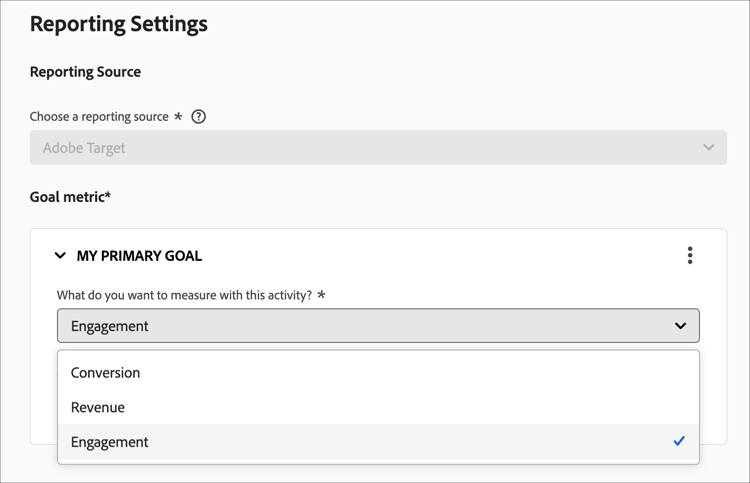Click the 'What do you want to measure' label

(x=184, y=295)
